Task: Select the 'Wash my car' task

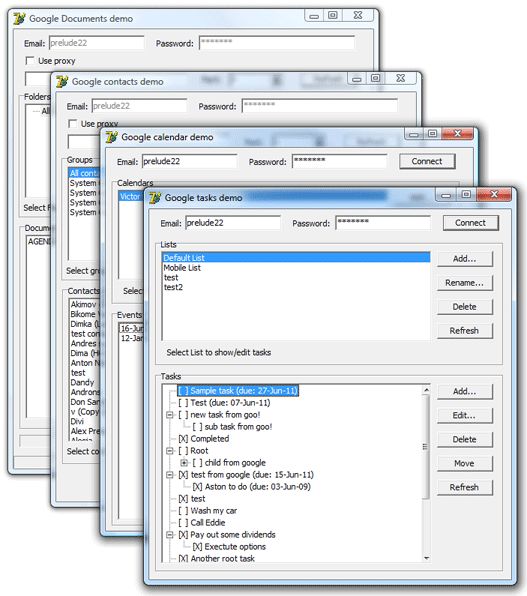Action: coord(208,511)
